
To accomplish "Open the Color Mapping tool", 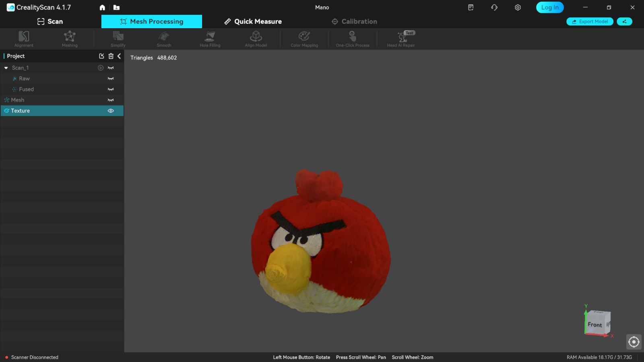I will point(304,39).
